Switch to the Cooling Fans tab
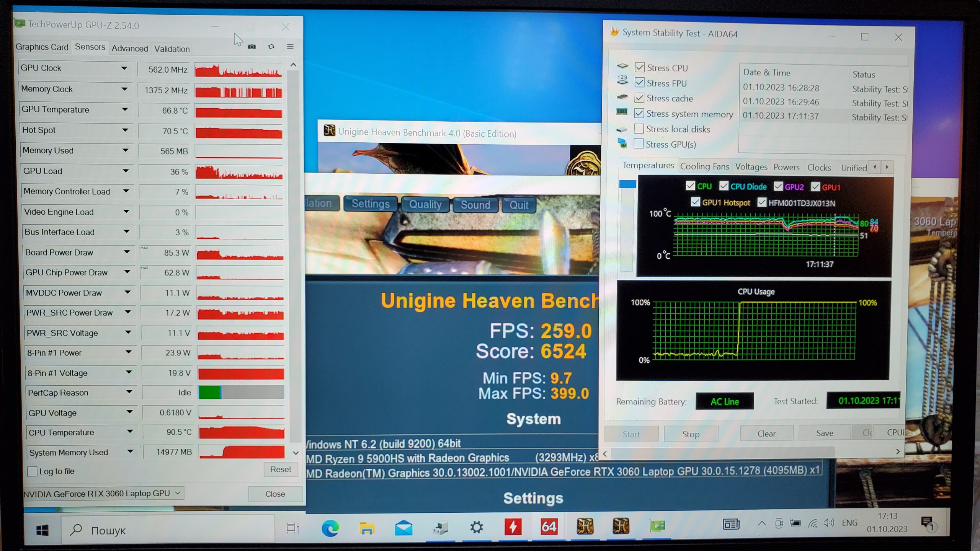This screenshot has height=551, width=980. [x=704, y=166]
